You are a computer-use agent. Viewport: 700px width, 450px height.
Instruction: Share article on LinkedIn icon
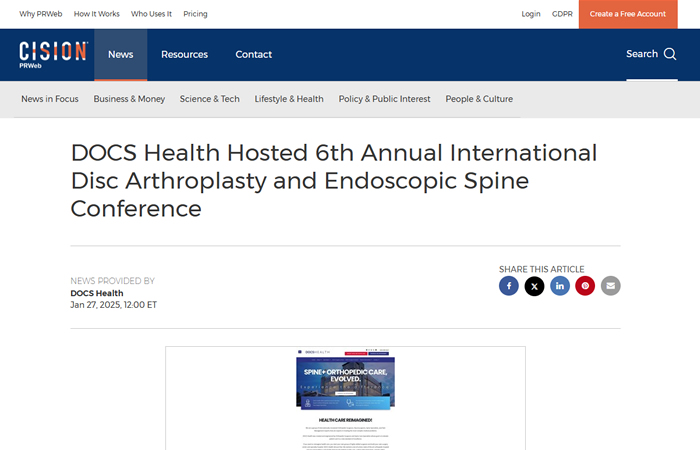pyautogui.click(x=560, y=286)
